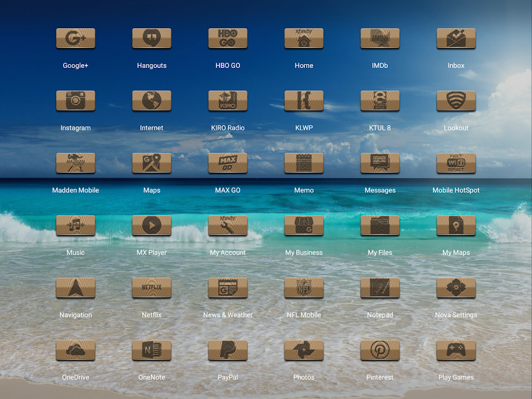
Task: Click the 'Pinterest' label text
Action: point(380,377)
